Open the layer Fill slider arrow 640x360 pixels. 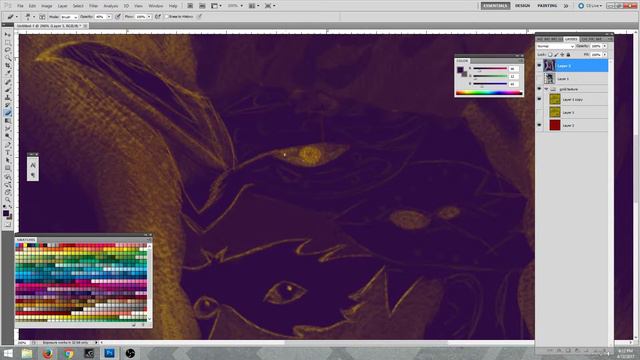coord(605,54)
